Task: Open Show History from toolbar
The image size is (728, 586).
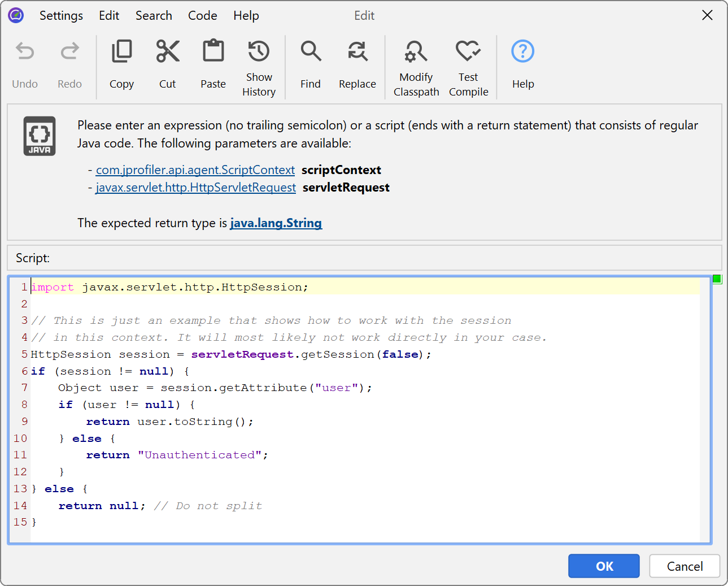Action: [x=259, y=52]
